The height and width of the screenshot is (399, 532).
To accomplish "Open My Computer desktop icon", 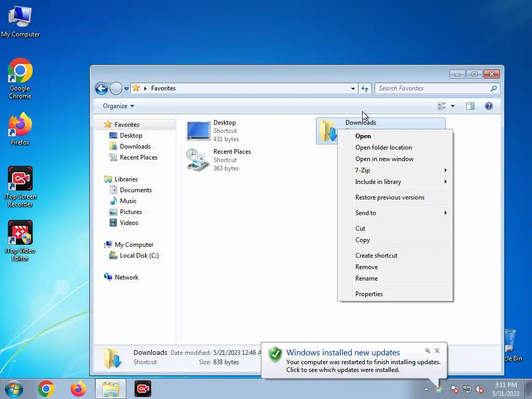I will tap(20, 22).
